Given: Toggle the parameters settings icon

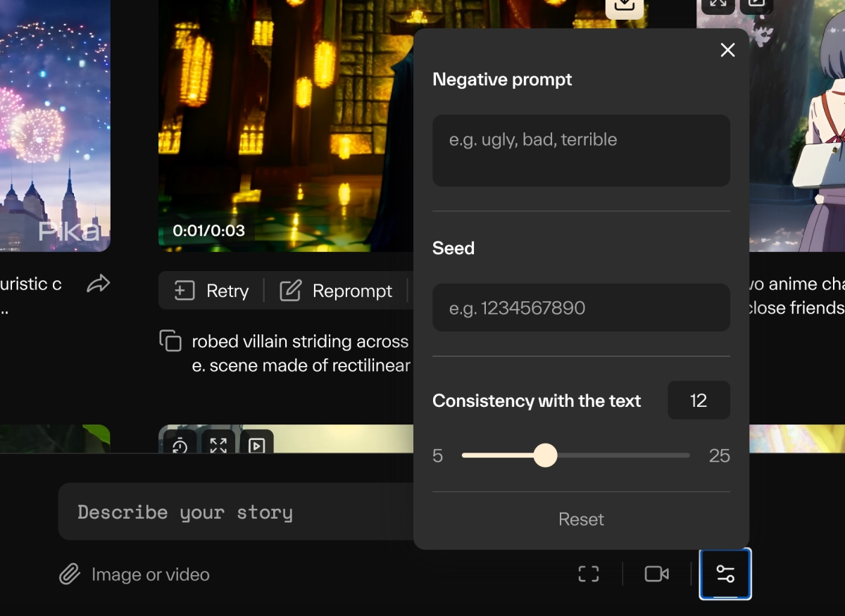Looking at the screenshot, I should 725,574.
